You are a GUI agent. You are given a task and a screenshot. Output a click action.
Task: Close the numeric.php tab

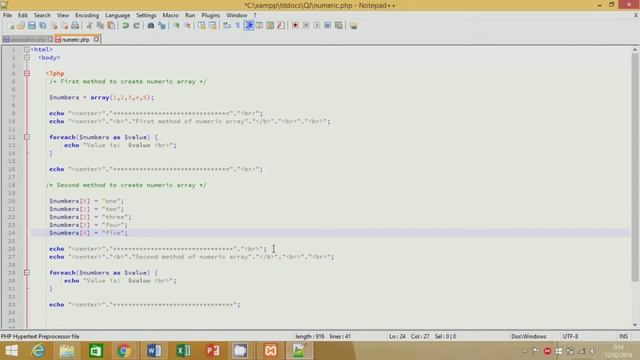pos(96,39)
